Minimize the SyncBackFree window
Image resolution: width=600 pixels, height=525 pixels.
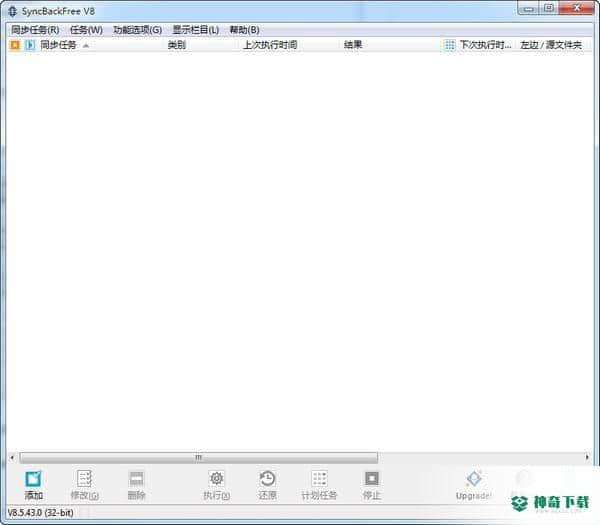528,8
